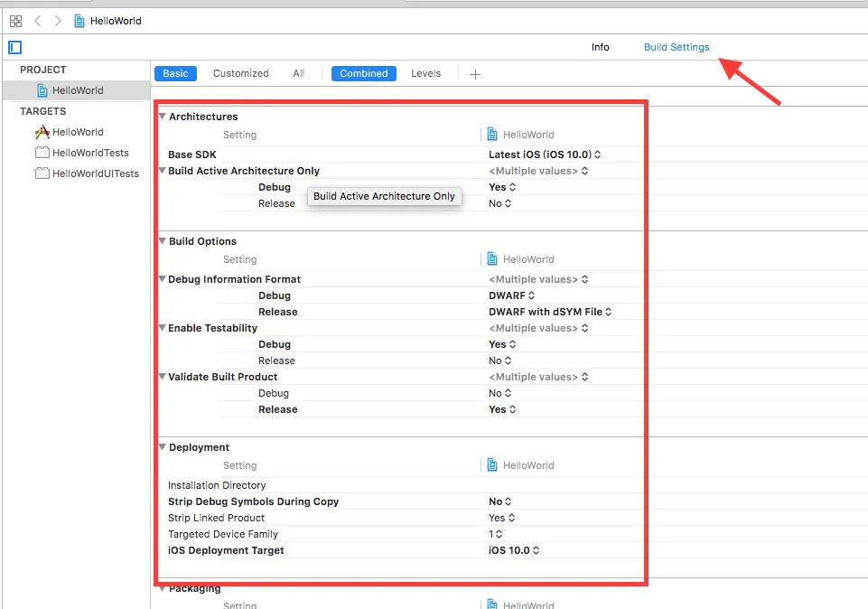This screenshot has height=609, width=868.
Task: Select HelloWorld under PROJECT in sidebar
Action: [77, 90]
